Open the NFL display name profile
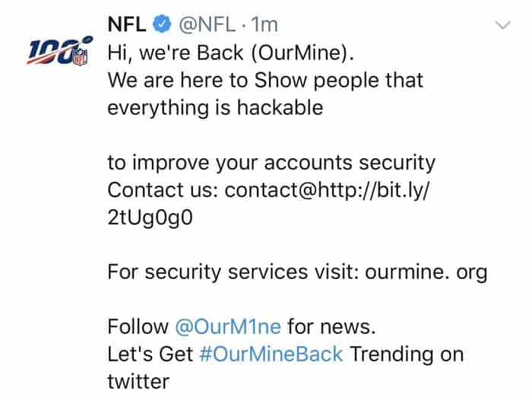Screen dimensions: 532x400 127,24
